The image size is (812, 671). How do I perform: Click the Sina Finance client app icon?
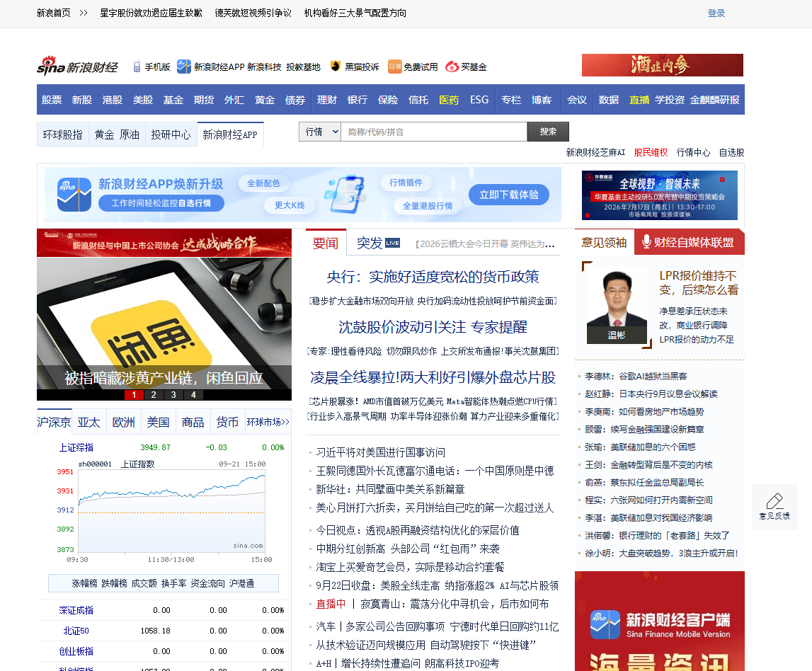(x=605, y=624)
